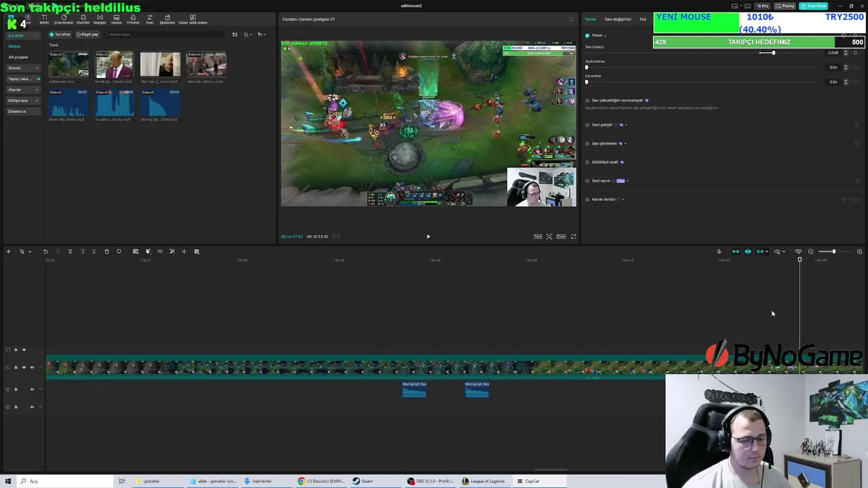Open the media filter dropdown
The height and width of the screenshot is (488, 868).
(x=261, y=35)
